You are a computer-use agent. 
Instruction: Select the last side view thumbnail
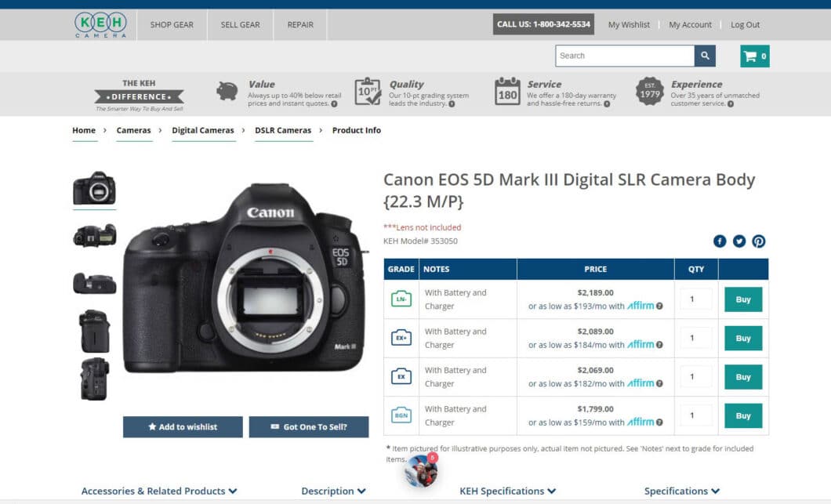(x=94, y=379)
